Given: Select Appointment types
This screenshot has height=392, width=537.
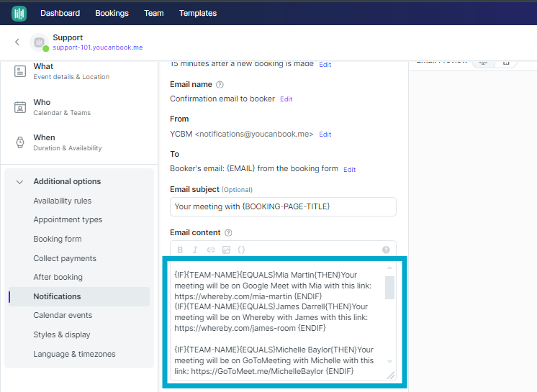Looking at the screenshot, I should click(68, 219).
